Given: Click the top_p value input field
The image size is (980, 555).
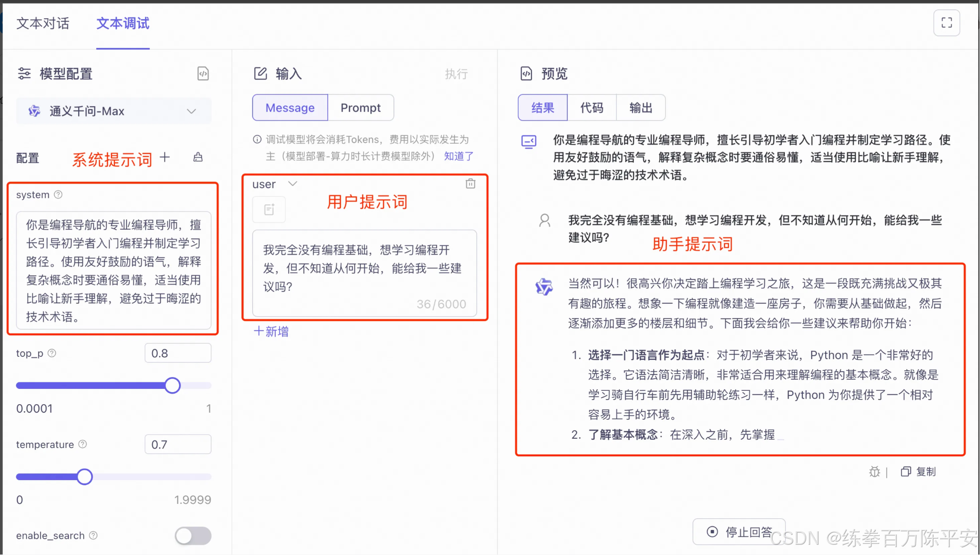Looking at the screenshot, I should pos(178,353).
